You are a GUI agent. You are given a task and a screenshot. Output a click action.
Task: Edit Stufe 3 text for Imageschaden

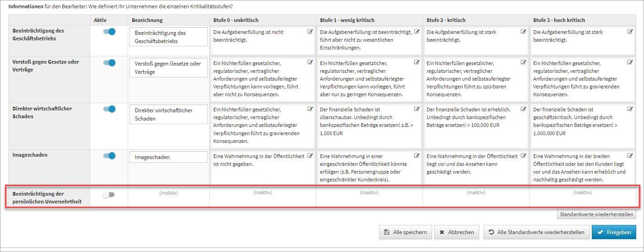(x=630, y=155)
